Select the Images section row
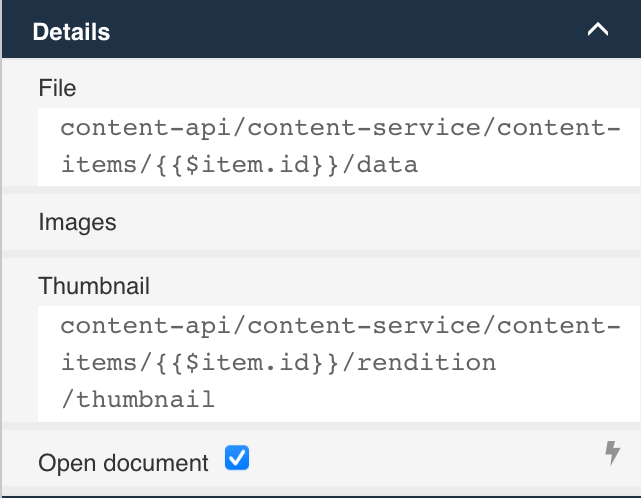 (x=78, y=222)
